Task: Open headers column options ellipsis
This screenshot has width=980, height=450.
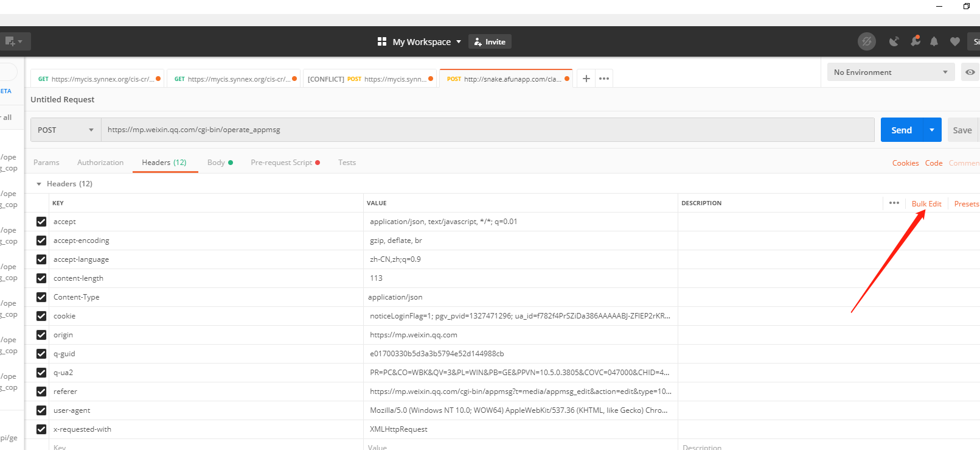Action: click(894, 203)
